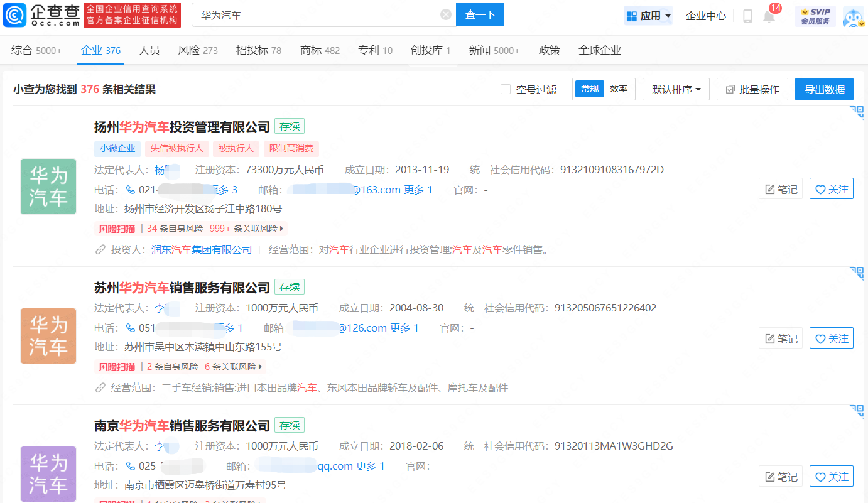Open the 政策 tab
This screenshot has width=868, height=503.
click(x=550, y=50)
